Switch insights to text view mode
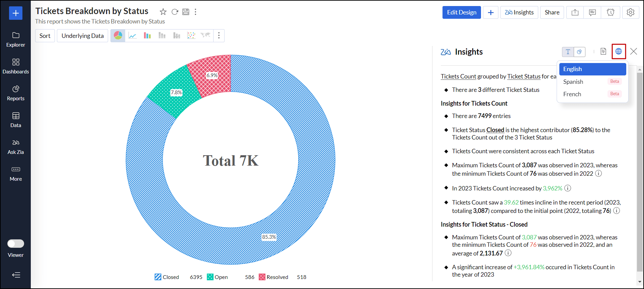The width and height of the screenshot is (644, 289). 568,52
